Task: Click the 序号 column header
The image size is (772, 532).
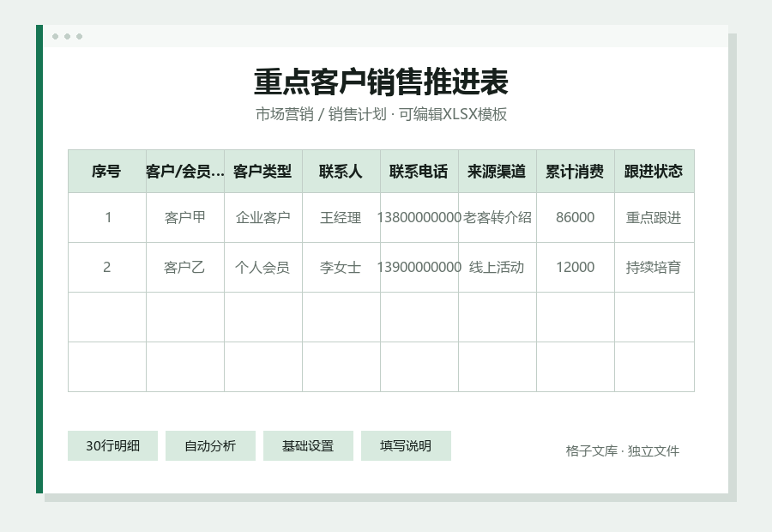Action: tap(107, 172)
